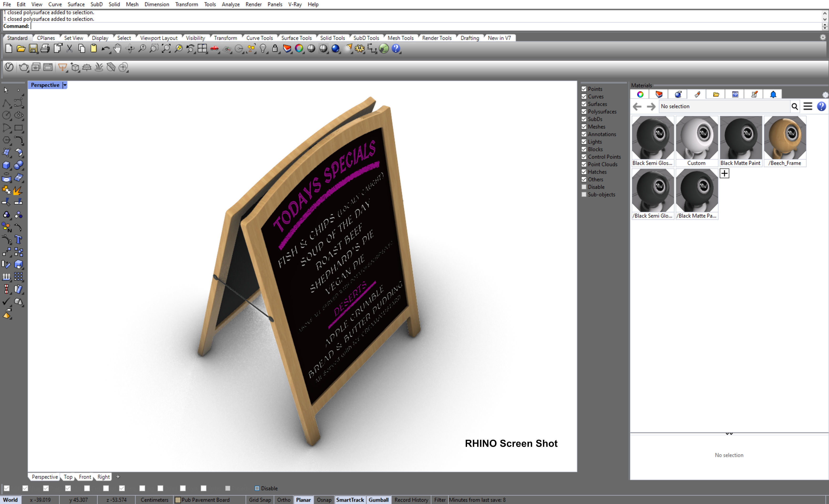Screen dimensions: 829x504
Task: Uncheck the Curves selection filter
Action: 584,97
